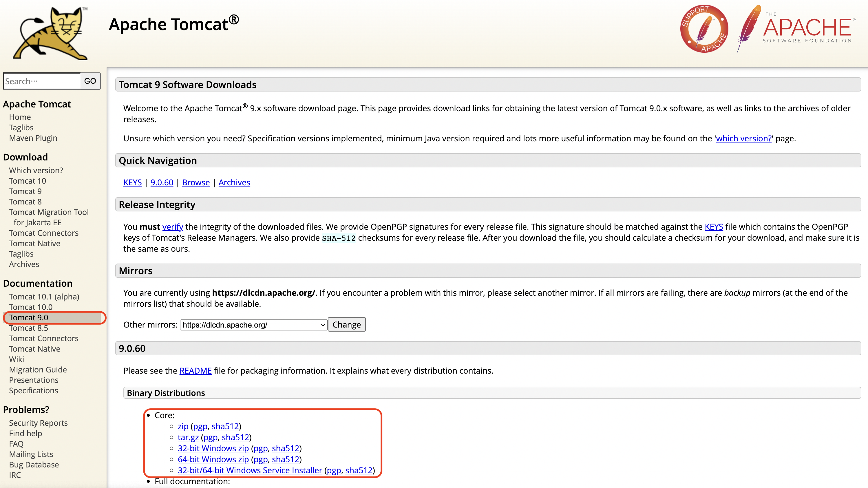Download the Core tar.gz distribution
The image size is (868, 488).
click(x=188, y=437)
